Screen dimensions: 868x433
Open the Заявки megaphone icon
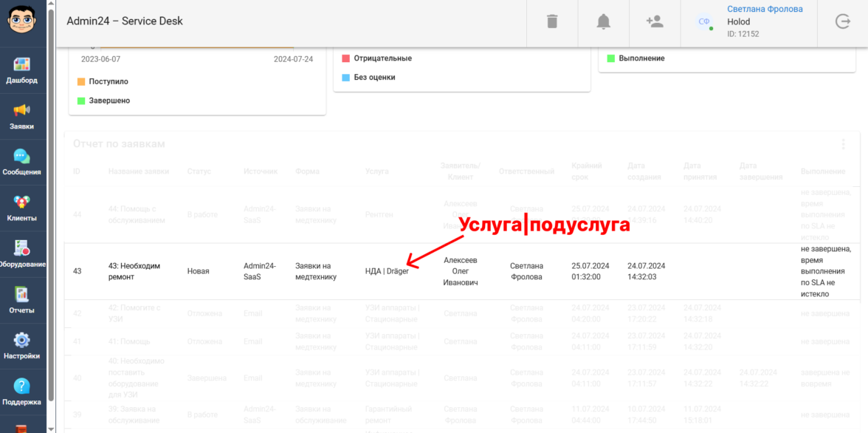click(x=22, y=111)
